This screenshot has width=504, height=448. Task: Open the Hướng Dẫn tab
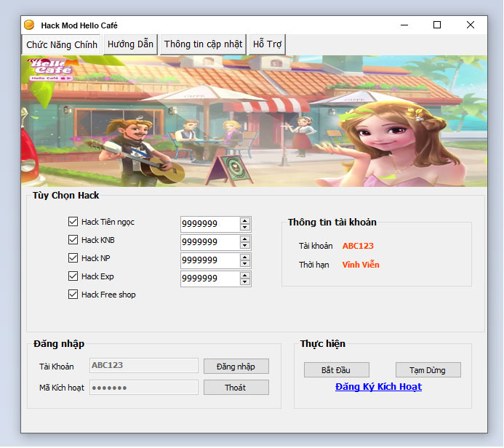(130, 44)
